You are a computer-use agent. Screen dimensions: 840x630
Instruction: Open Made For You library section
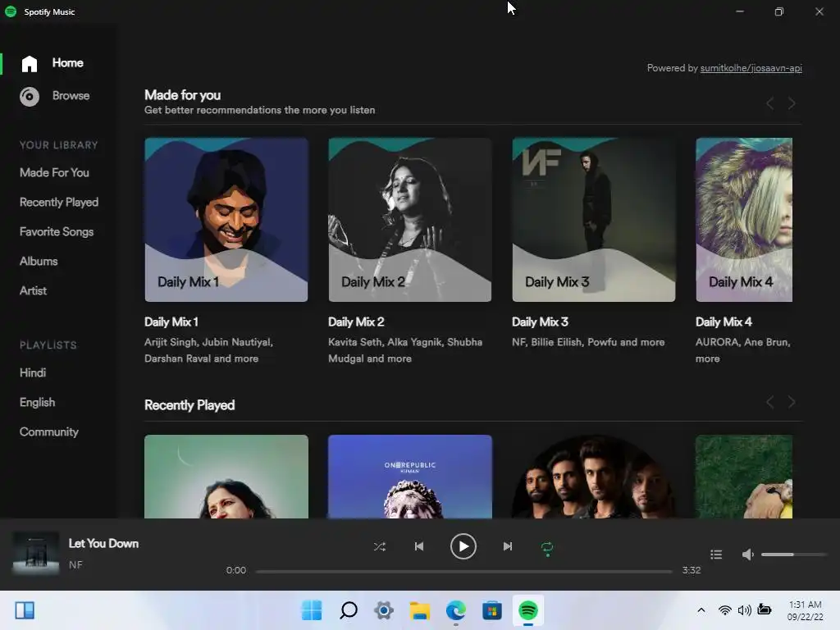point(54,172)
